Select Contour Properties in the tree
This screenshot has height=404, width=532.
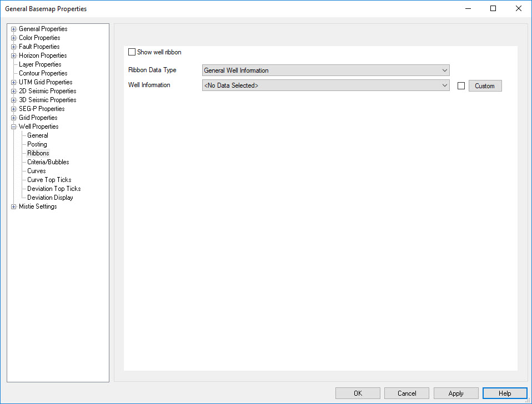[43, 73]
